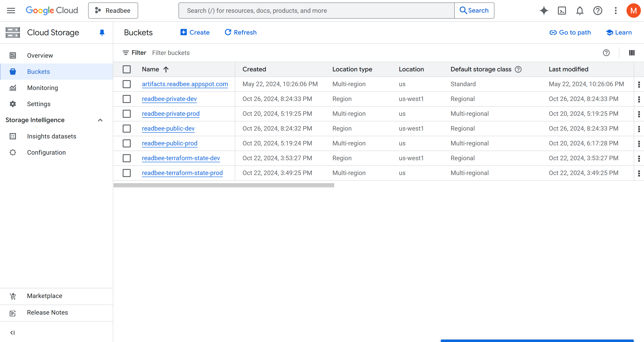Viewport: 644px width, 342px height.
Task: Open the artifacts.readbee.appspot.com bucket link
Action: click(185, 84)
